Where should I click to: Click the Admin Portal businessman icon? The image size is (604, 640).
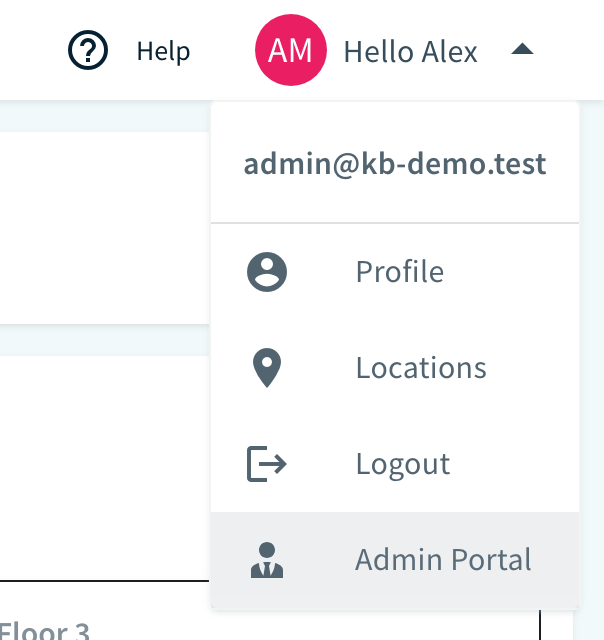pos(267,560)
